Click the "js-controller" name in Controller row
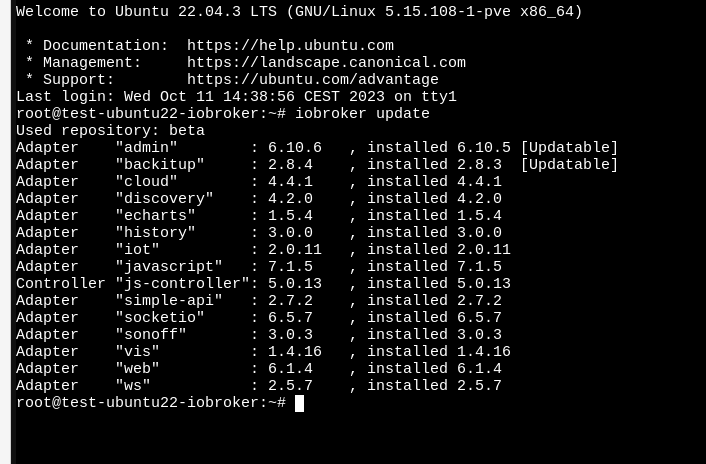Image resolution: width=706 pixels, height=464 pixels. pos(182,284)
